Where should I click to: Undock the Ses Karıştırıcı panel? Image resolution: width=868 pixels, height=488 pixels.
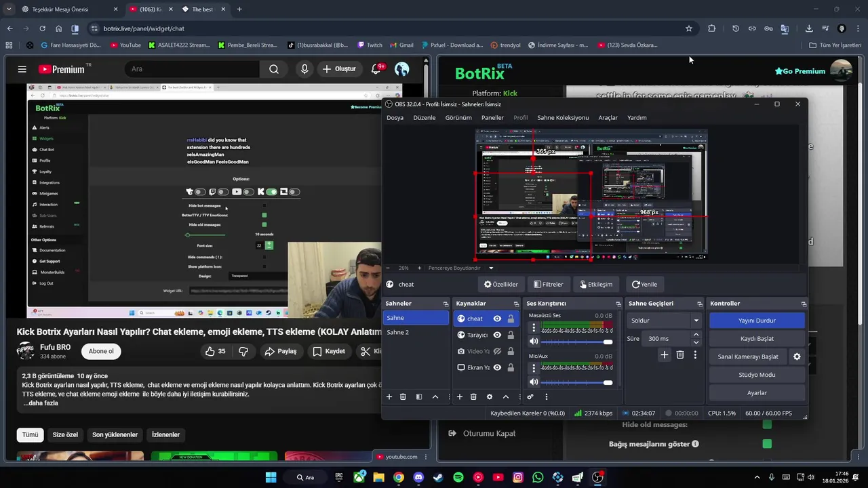pyautogui.click(x=618, y=304)
